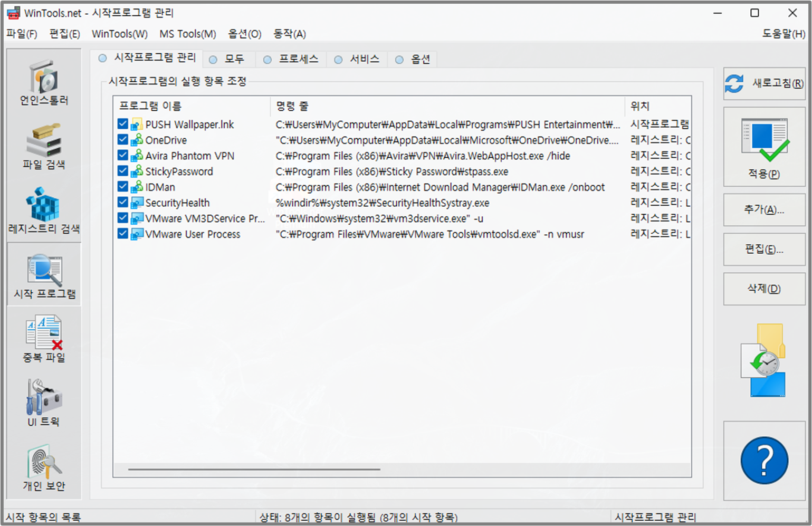Screen dimensions: 812x526
Task: Open the 옵션(O) menu
Action: pyautogui.click(x=245, y=34)
